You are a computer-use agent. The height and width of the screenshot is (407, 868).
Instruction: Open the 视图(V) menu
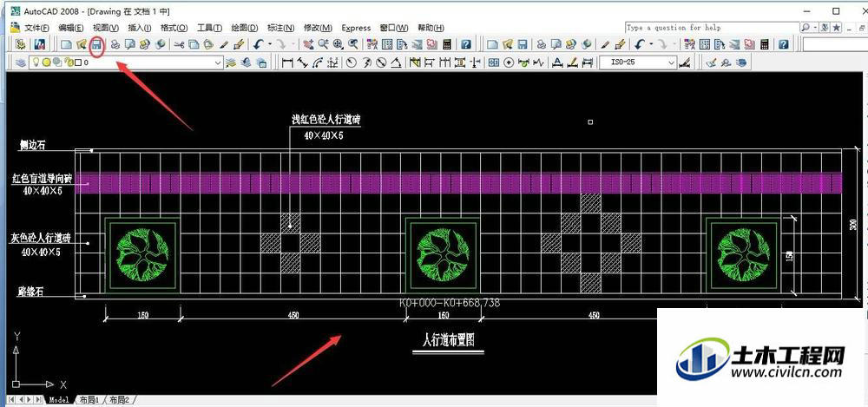tap(105, 28)
